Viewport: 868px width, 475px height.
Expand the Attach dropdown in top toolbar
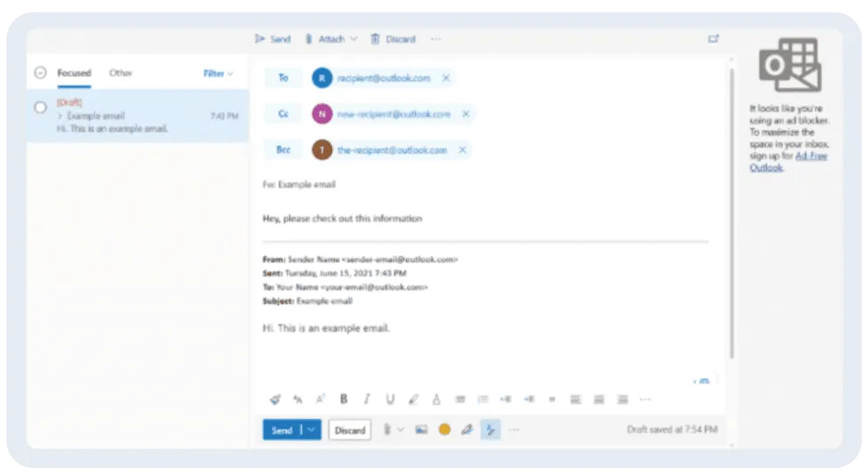click(x=353, y=39)
